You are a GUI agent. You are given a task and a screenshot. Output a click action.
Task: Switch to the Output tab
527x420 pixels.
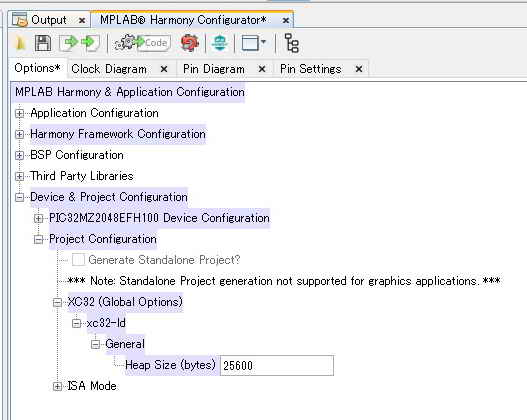pyautogui.click(x=49, y=20)
